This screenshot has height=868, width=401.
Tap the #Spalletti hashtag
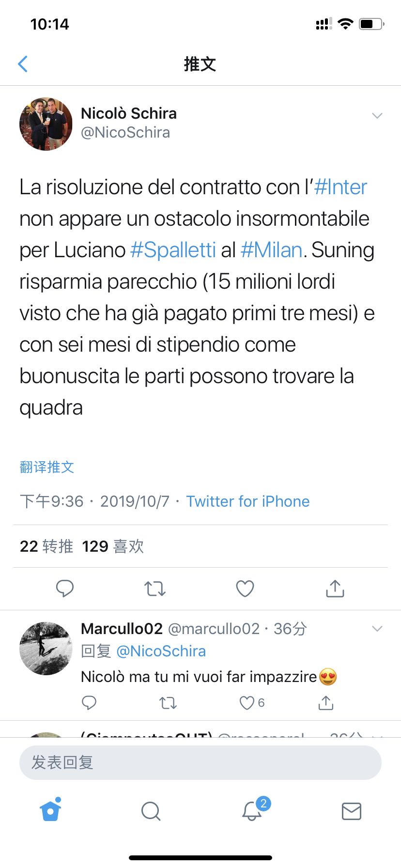point(173,250)
